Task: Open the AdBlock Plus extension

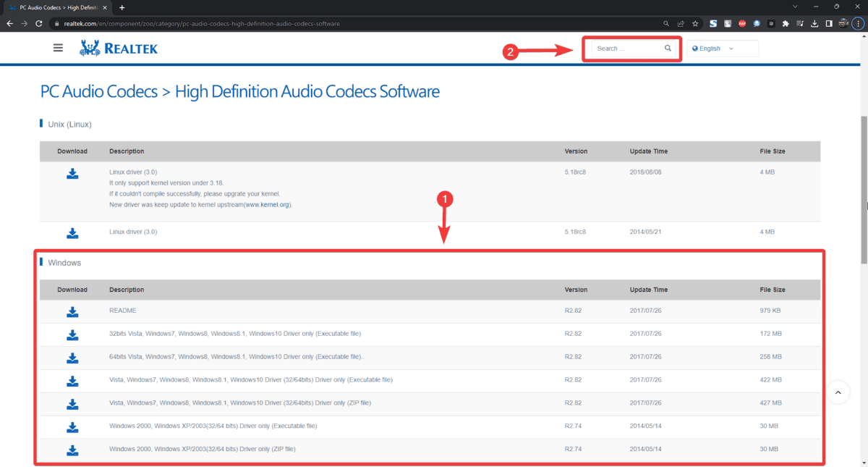Action: click(x=742, y=23)
